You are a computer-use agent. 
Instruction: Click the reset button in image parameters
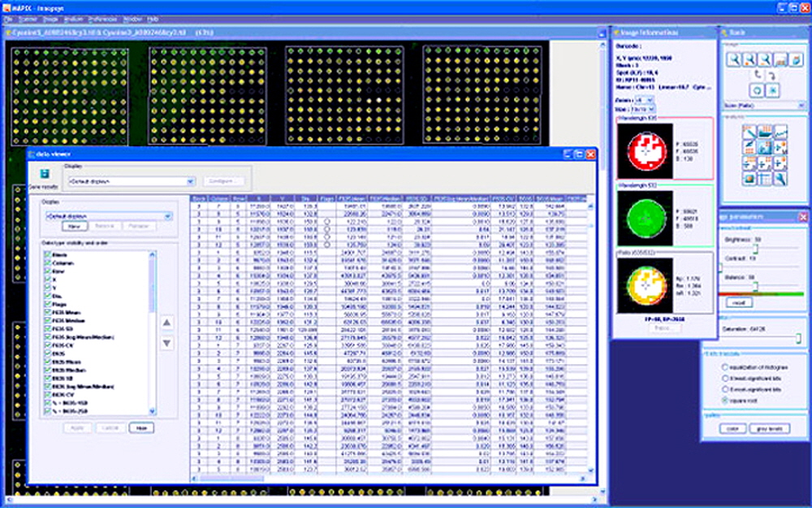pyautogui.click(x=739, y=302)
